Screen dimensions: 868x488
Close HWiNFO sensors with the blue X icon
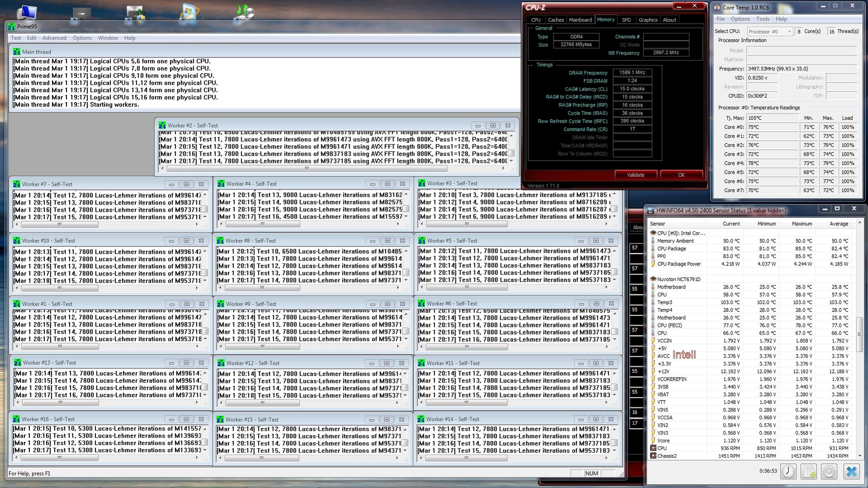[x=851, y=472]
